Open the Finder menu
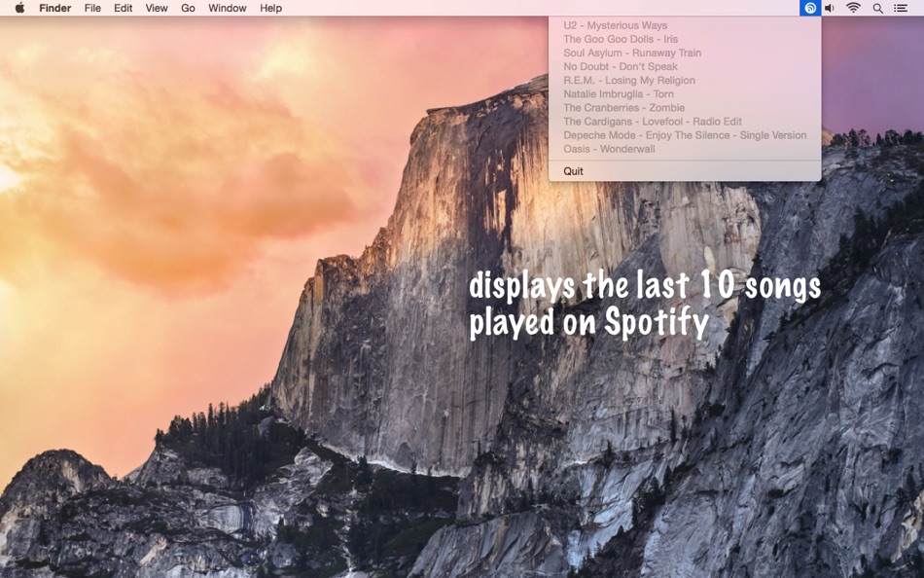 click(x=54, y=8)
